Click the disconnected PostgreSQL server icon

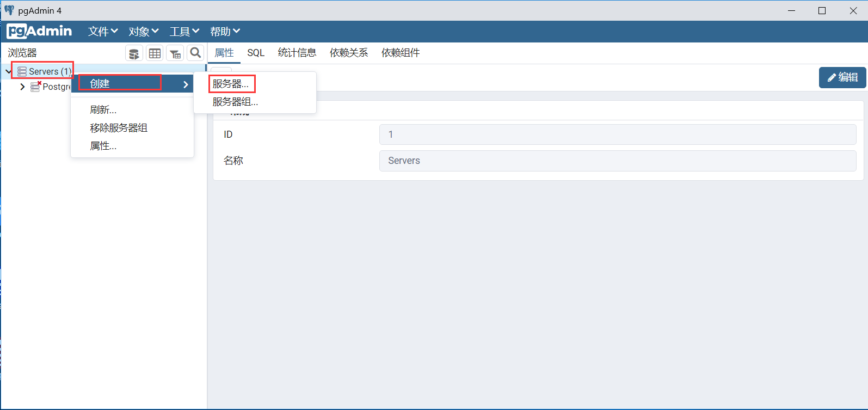pyautogui.click(x=35, y=87)
